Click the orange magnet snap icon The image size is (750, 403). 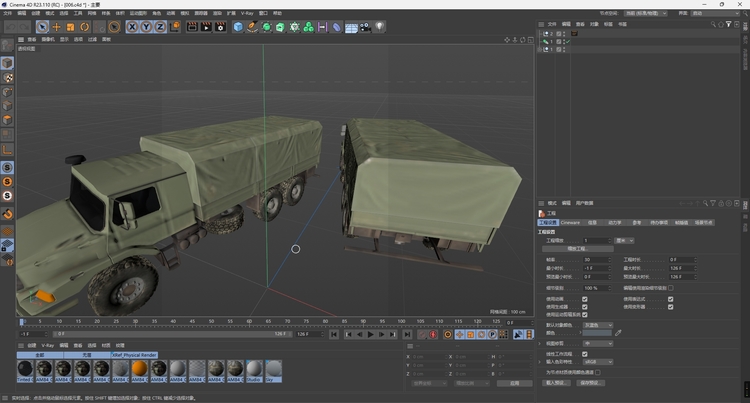7,214
